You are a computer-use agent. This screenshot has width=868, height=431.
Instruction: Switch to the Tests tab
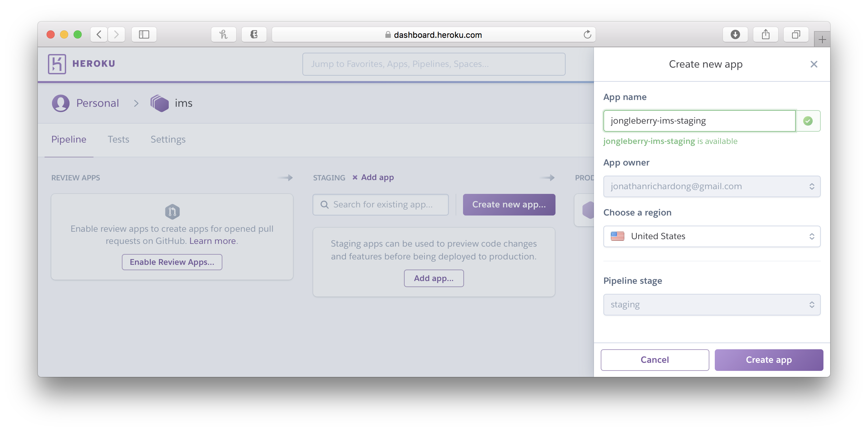point(118,140)
